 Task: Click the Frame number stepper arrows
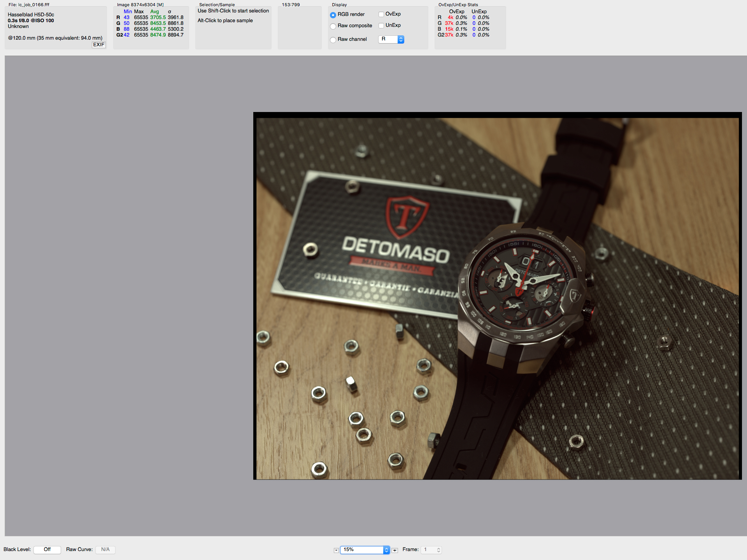[x=438, y=550]
